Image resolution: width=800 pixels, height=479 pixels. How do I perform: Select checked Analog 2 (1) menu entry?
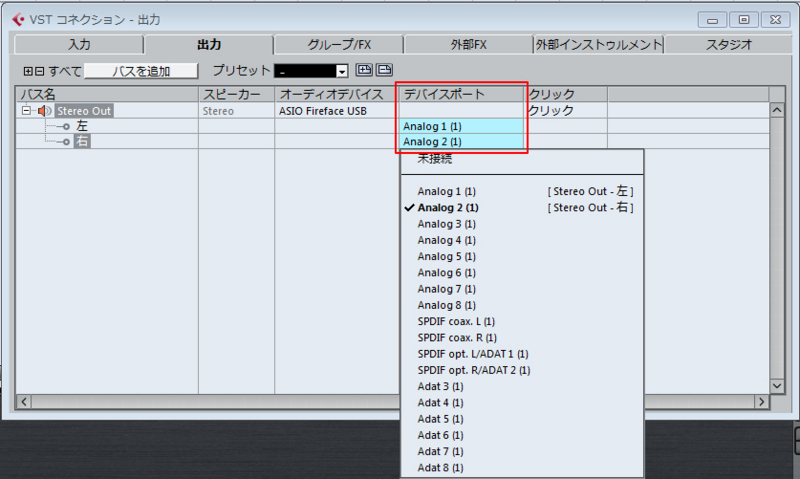(x=522, y=208)
